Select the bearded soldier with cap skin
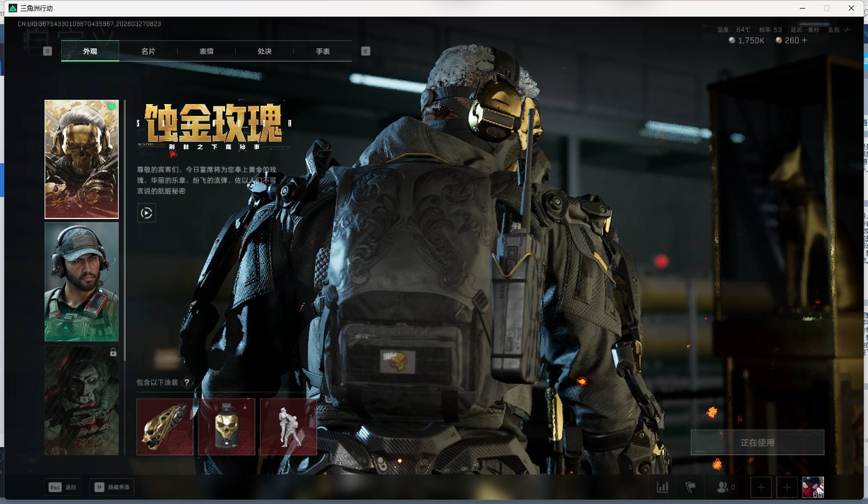 82,282
